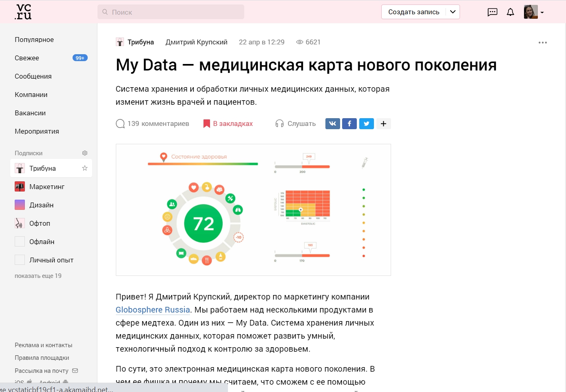Go to Мероприятия in sidebar
Image resolution: width=566 pixels, height=392 pixels.
point(37,131)
